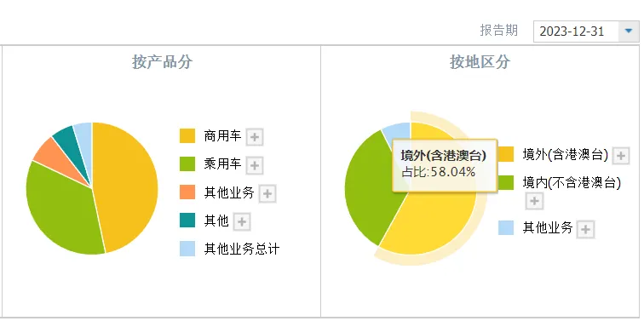The height and width of the screenshot is (321, 644).
Task: Open the 报告期 dropdown arrow
Action: (629, 32)
